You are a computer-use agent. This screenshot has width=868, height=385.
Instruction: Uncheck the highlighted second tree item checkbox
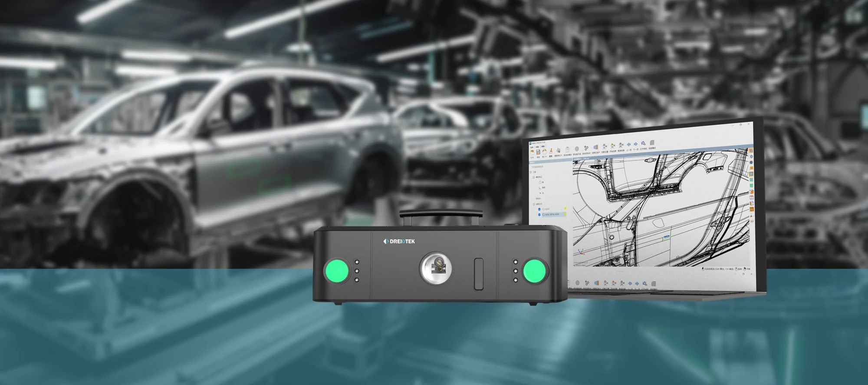tap(539, 215)
